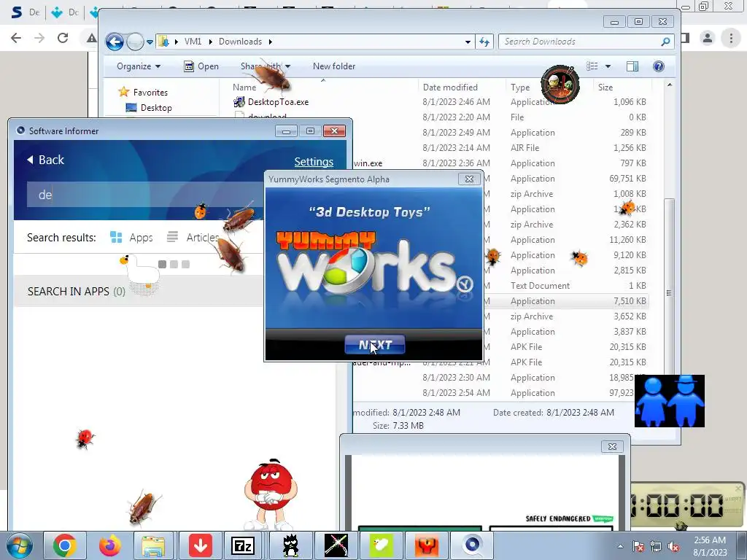Click the blue two-people desktop gadget
This screenshot has width=747, height=560.
pyautogui.click(x=670, y=401)
